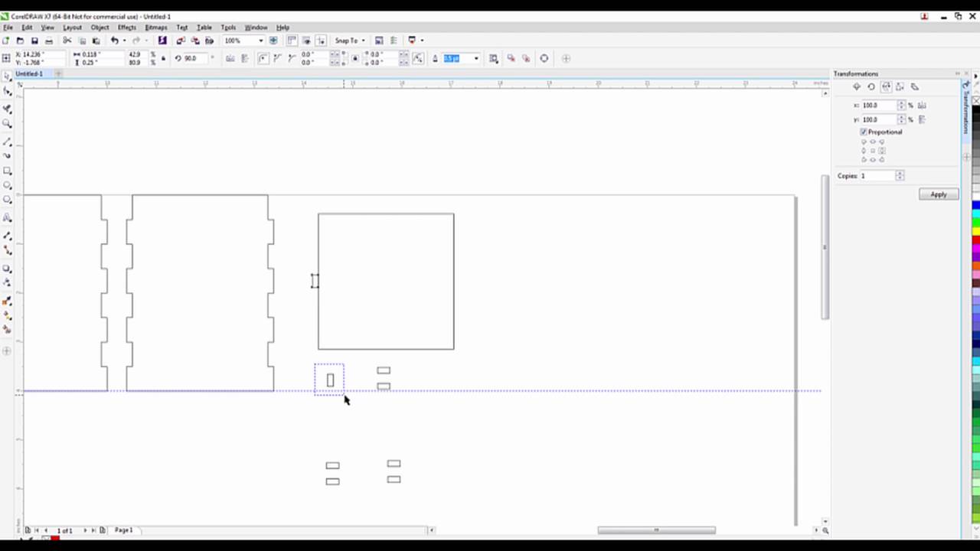
Task: Select the Polygon tool in toolbox
Action: (x=8, y=200)
